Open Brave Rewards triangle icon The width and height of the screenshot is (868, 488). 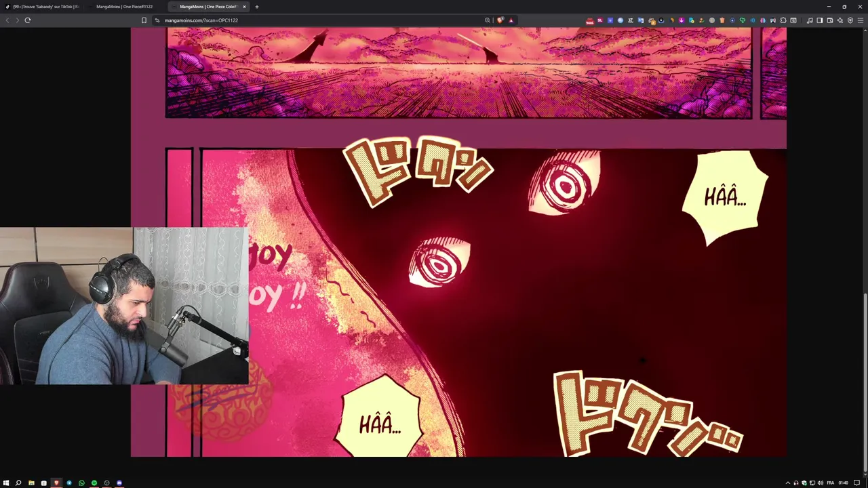tap(511, 20)
